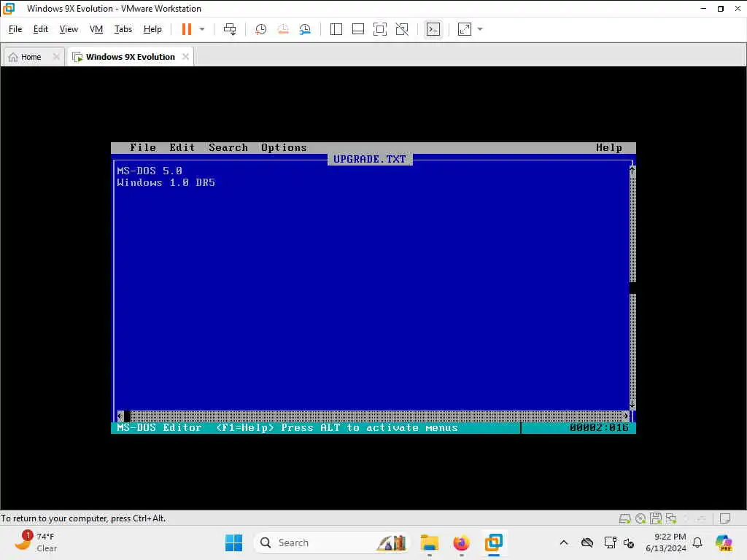The image size is (747, 560).
Task: Click the black vertical scrollbar thumb
Action: pyautogui.click(x=632, y=288)
